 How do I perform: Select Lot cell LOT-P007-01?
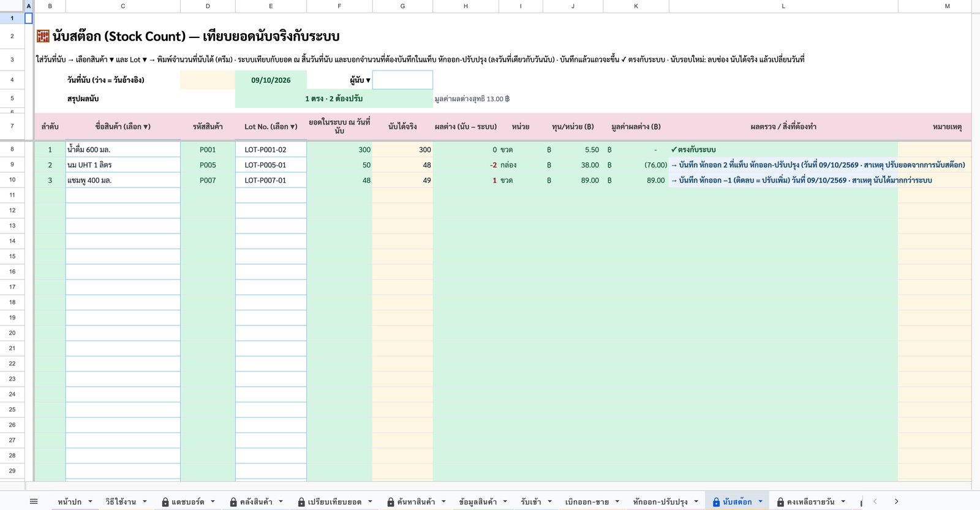tap(271, 180)
